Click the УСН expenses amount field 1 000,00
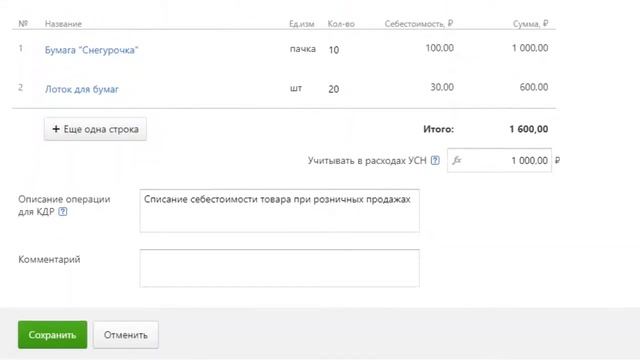 [x=499, y=160]
